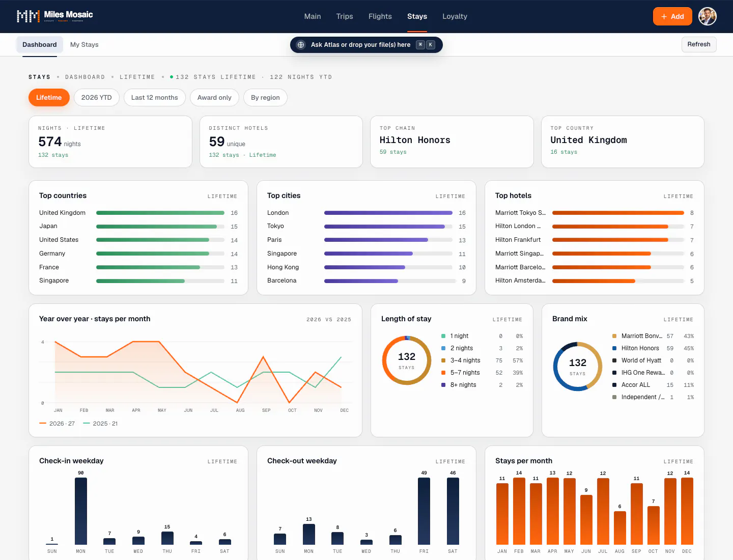Open the user profile avatar
The width and height of the screenshot is (733, 560).
point(708,16)
